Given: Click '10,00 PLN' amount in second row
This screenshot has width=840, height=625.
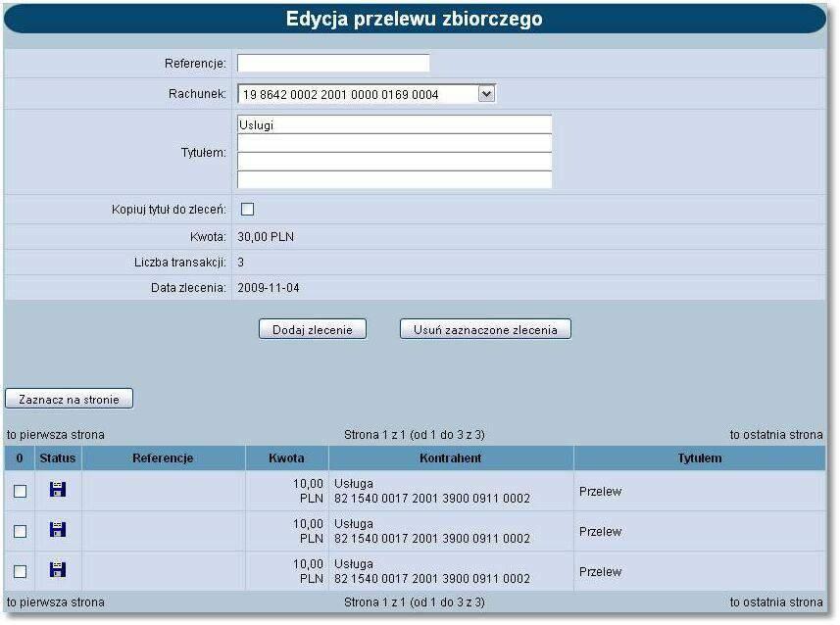Looking at the screenshot, I should [x=308, y=531].
